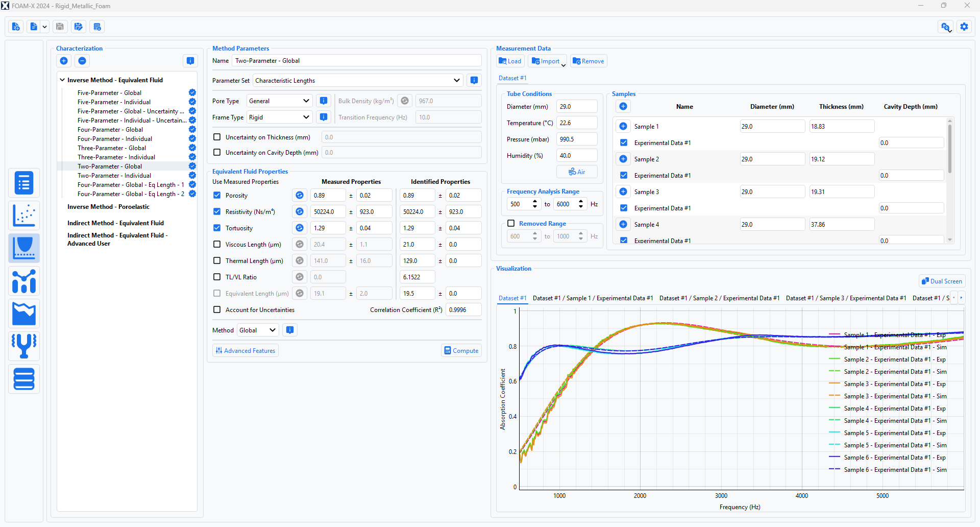Switch to Dataset #1 / Sample 2 tab
Viewport: 980px width, 527px height.
(719, 298)
